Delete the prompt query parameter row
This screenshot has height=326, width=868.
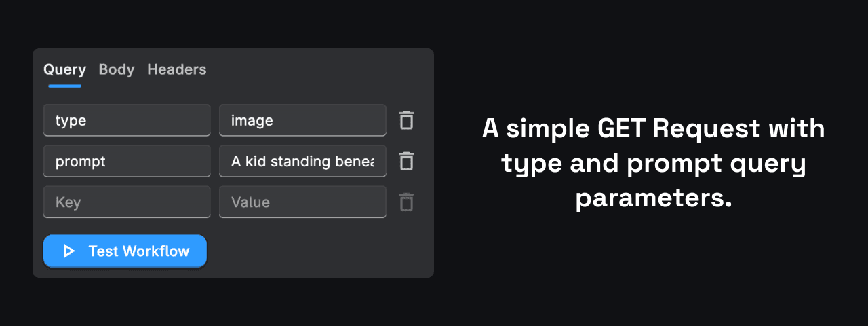(x=406, y=161)
